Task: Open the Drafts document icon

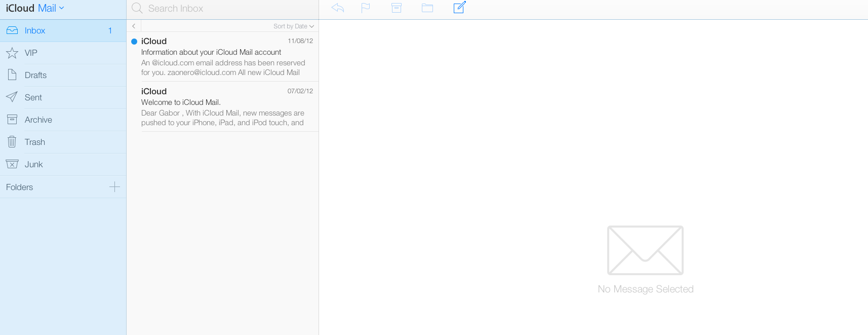Action: tap(12, 75)
